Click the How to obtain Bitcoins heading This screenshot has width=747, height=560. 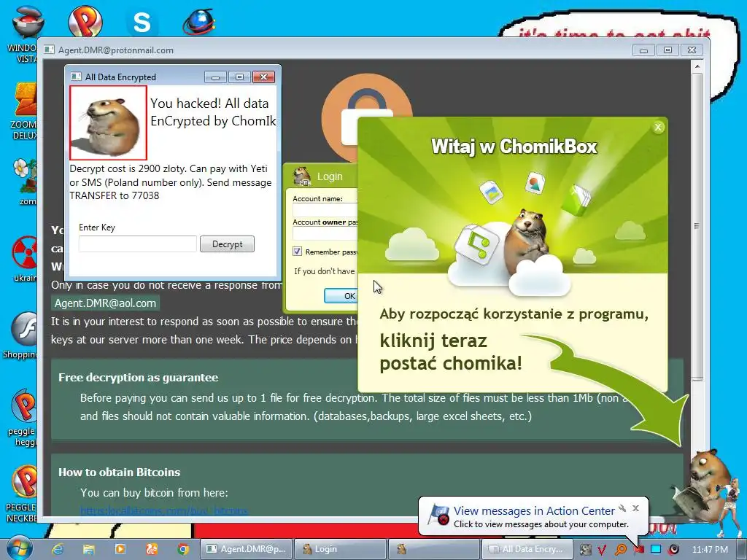tap(119, 472)
